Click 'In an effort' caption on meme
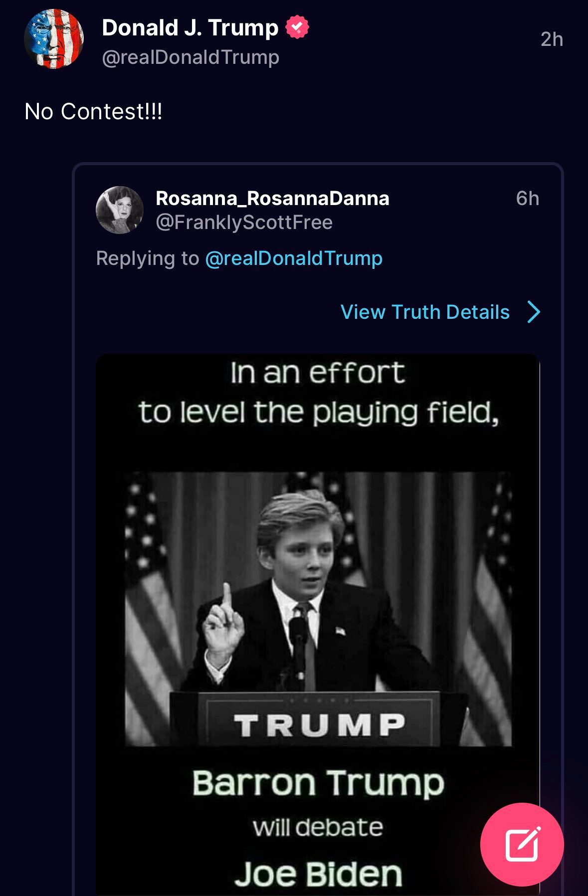 318,373
